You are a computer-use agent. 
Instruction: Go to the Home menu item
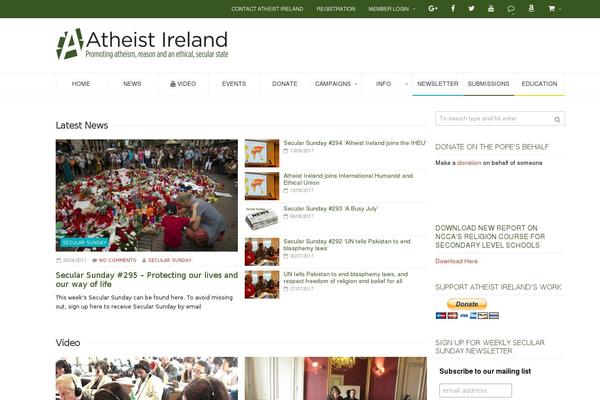[81, 84]
